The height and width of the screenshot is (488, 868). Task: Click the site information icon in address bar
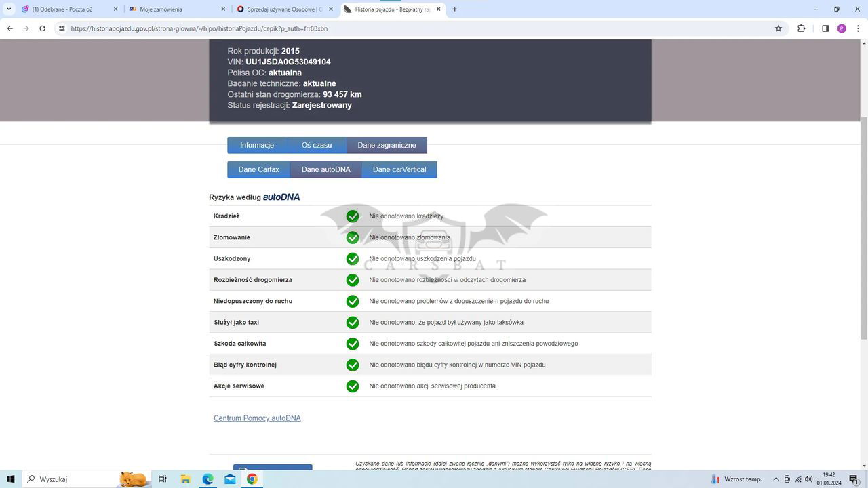pos(62,28)
